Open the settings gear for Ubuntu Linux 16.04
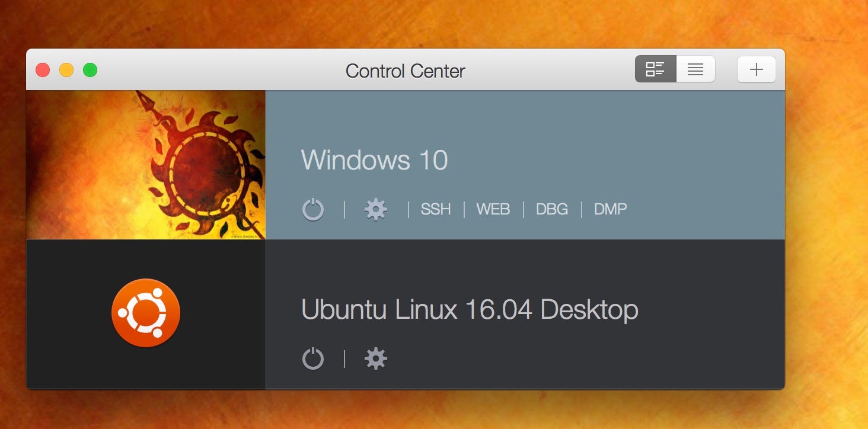Viewport: 868px width, 429px height. click(376, 358)
